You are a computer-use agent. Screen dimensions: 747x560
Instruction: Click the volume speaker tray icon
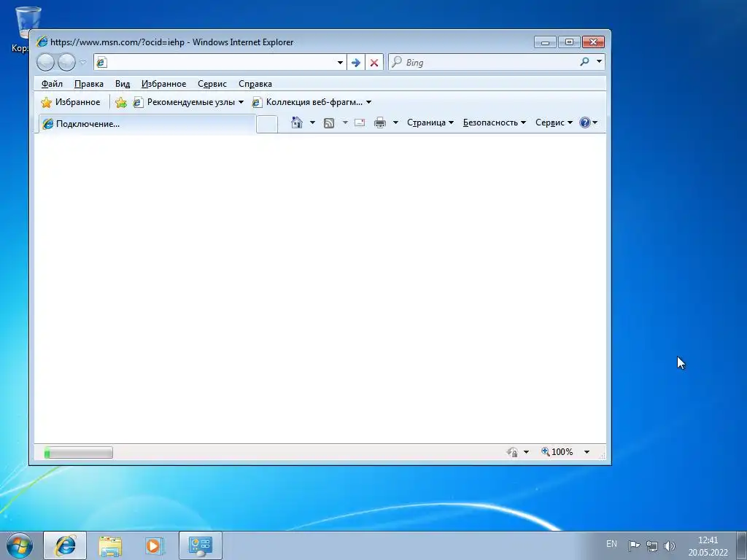pos(670,546)
